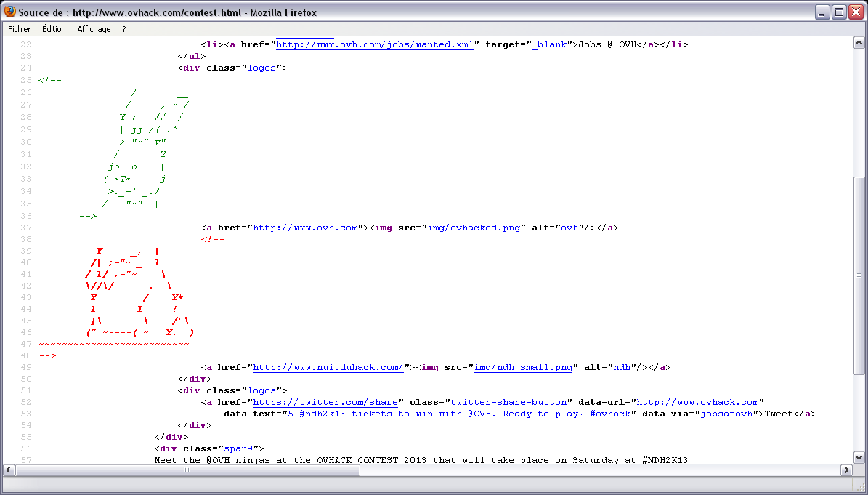Screen dimensions: 868x495
Task: Click the Firefox icon in title bar
Action: click(10, 12)
